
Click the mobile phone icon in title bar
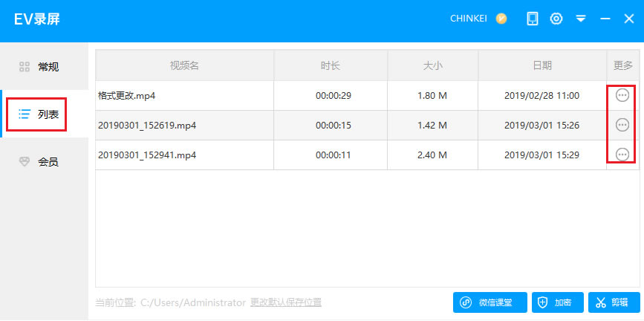[x=533, y=19]
